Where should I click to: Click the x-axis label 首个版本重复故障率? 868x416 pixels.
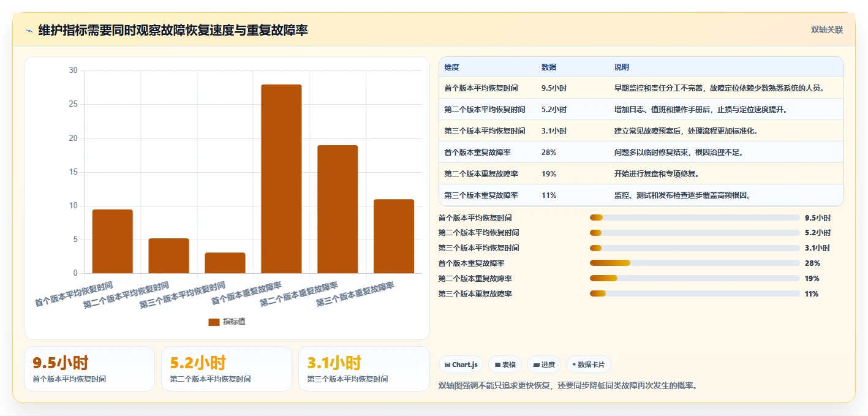[247, 293]
